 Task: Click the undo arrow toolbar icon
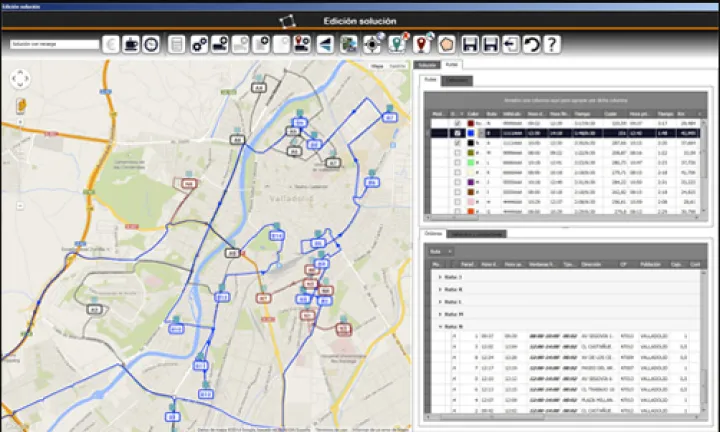(531, 44)
